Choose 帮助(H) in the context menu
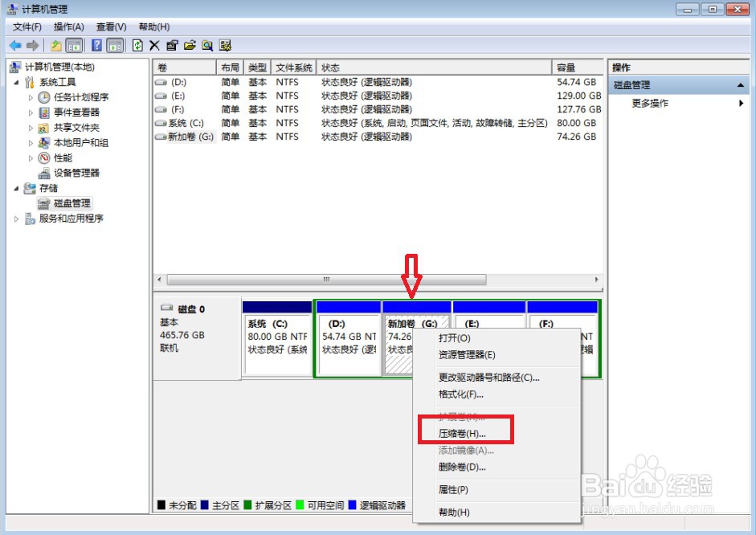The width and height of the screenshot is (756, 535). pos(497,513)
